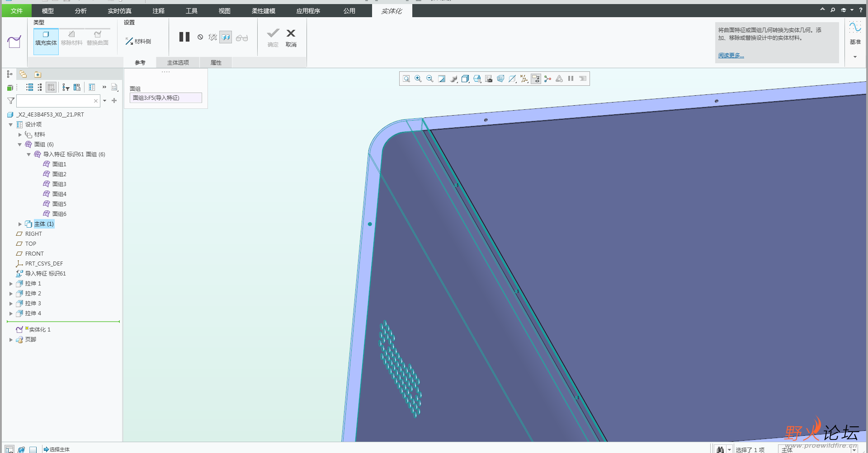Image resolution: width=868 pixels, height=453 pixels.
Task: Click the search icon in title bar
Action: pos(833,10)
